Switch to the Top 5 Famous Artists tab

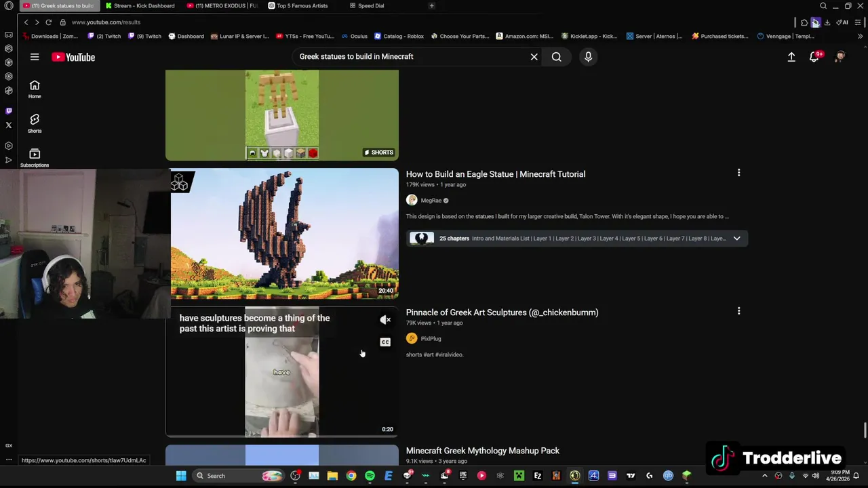point(298,5)
